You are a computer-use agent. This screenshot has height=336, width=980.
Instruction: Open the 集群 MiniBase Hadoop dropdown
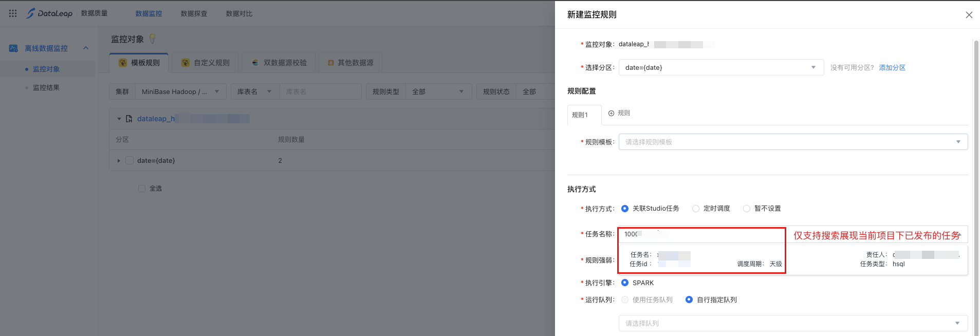coord(180,91)
